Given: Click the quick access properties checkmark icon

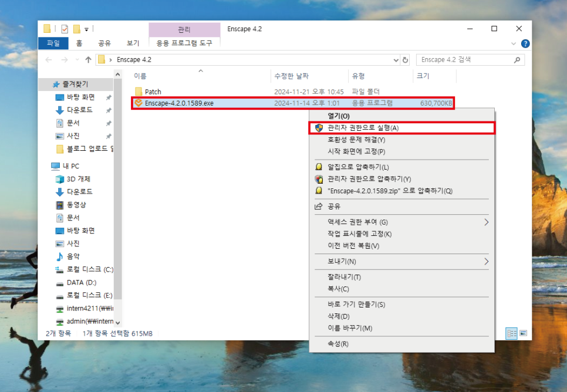Looking at the screenshot, I should tap(65, 29).
